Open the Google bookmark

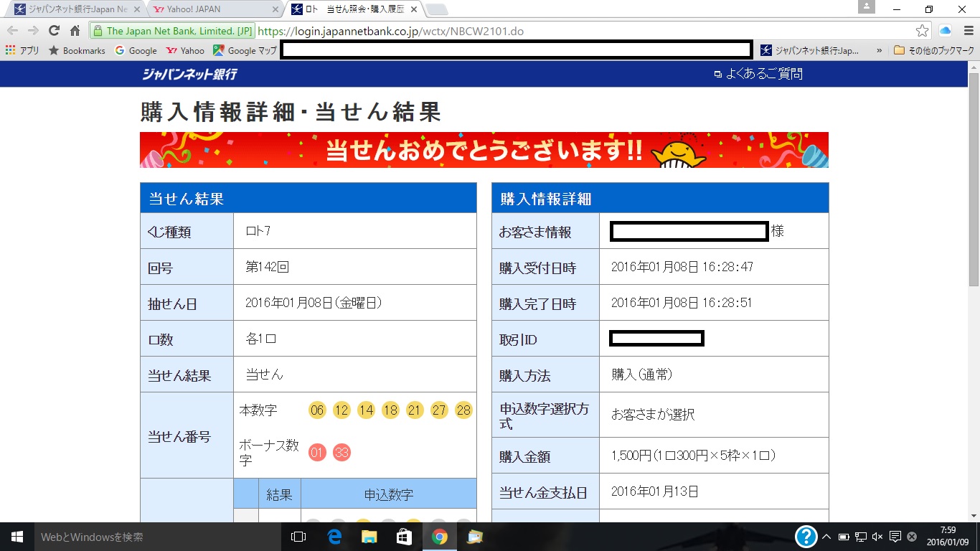point(136,50)
